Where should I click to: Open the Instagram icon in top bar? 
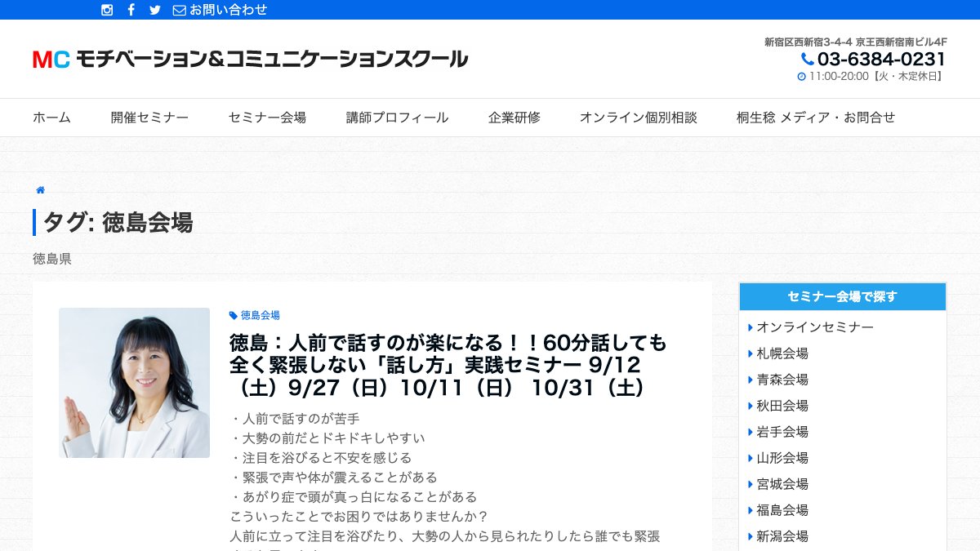click(x=107, y=10)
